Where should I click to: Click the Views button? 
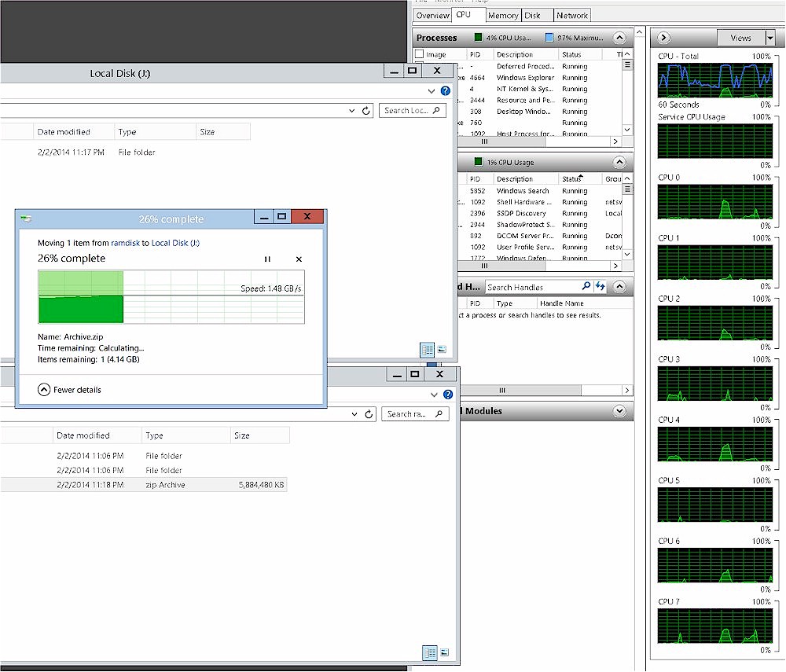pyautogui.click(x=741, y=38)
